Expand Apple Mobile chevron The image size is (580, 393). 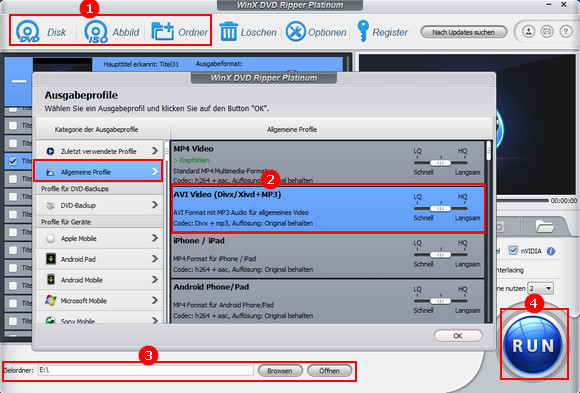coord(155,238)
